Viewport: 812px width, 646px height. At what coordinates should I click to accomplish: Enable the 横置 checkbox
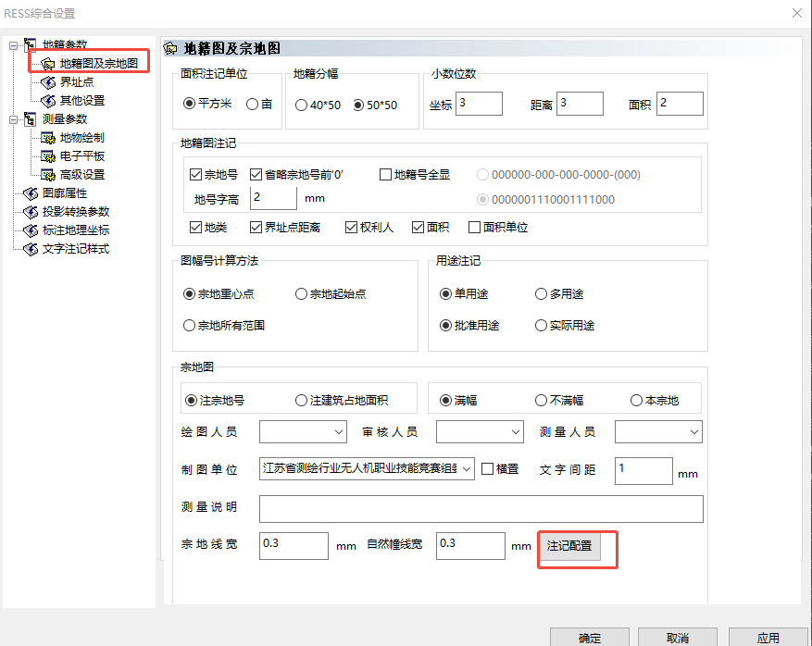click(x=487, y=469)
